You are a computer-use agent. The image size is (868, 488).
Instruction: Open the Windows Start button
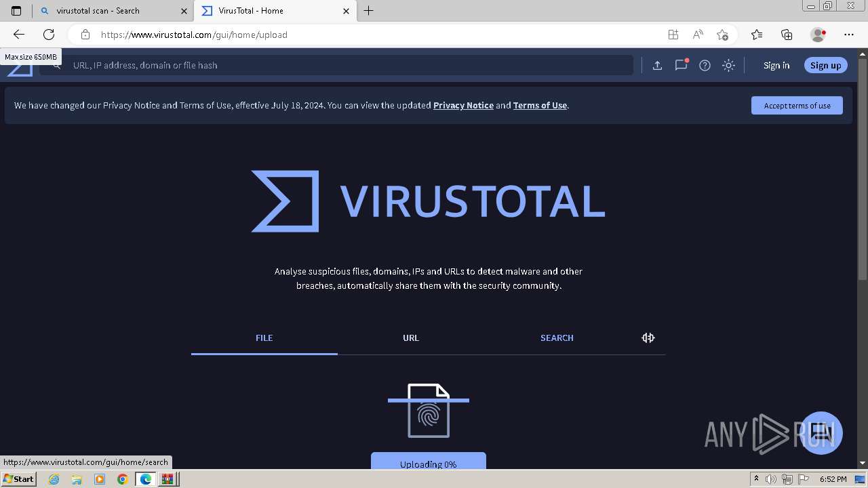(19, 479)
